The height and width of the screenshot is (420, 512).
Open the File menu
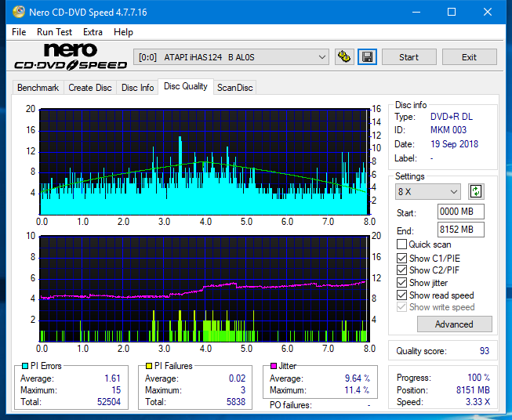pyautogui.click(x=19, y=32)
